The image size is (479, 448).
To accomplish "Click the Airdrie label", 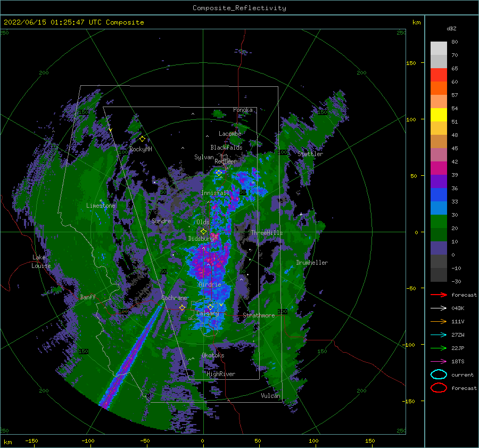I will point(210,284).
